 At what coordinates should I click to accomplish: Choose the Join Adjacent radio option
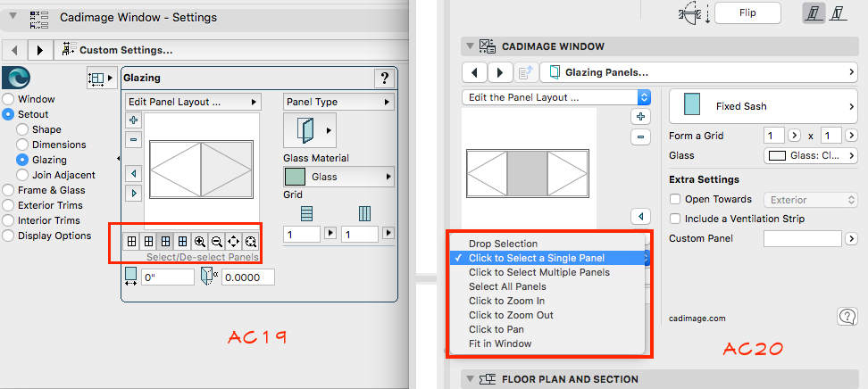tap(22, 175)
